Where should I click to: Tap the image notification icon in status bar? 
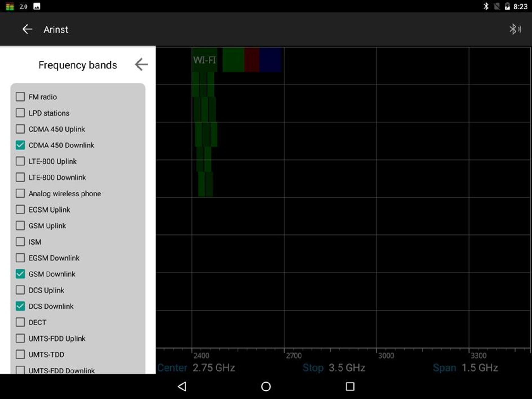(x=37, y=6)
